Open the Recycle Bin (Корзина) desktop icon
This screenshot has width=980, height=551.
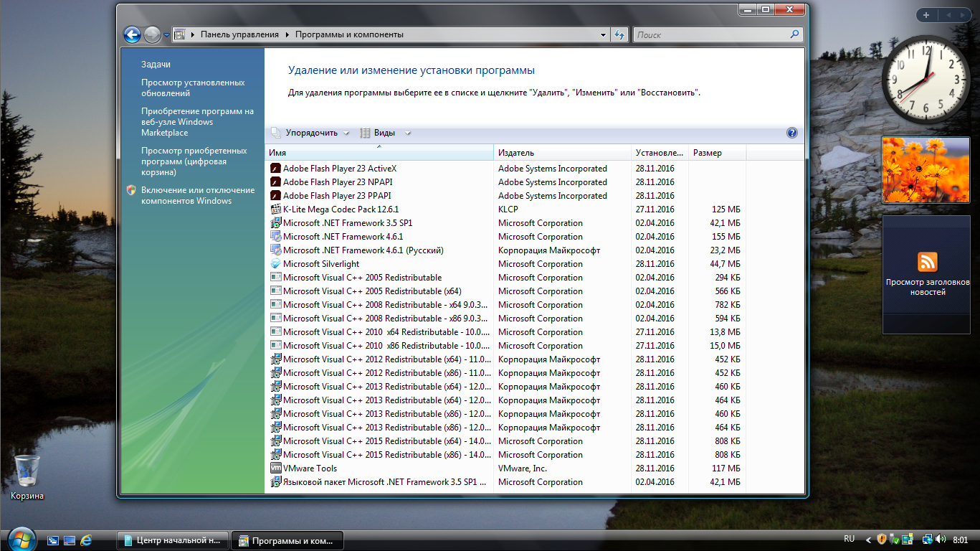(27, 472)
